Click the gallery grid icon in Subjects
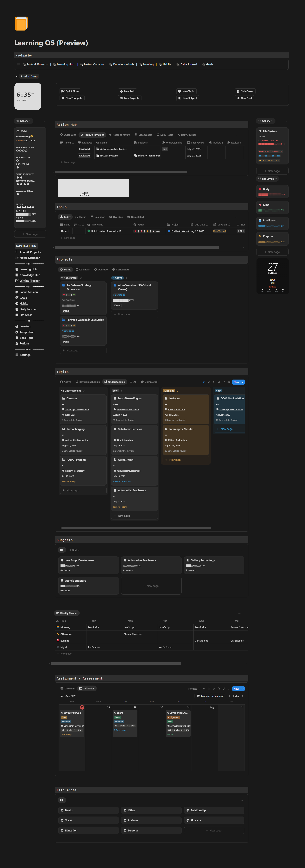 tap(61, 550)
